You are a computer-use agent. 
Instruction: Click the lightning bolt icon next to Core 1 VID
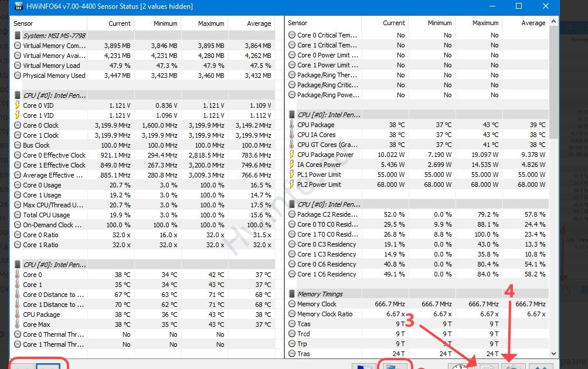pos(17,115)
